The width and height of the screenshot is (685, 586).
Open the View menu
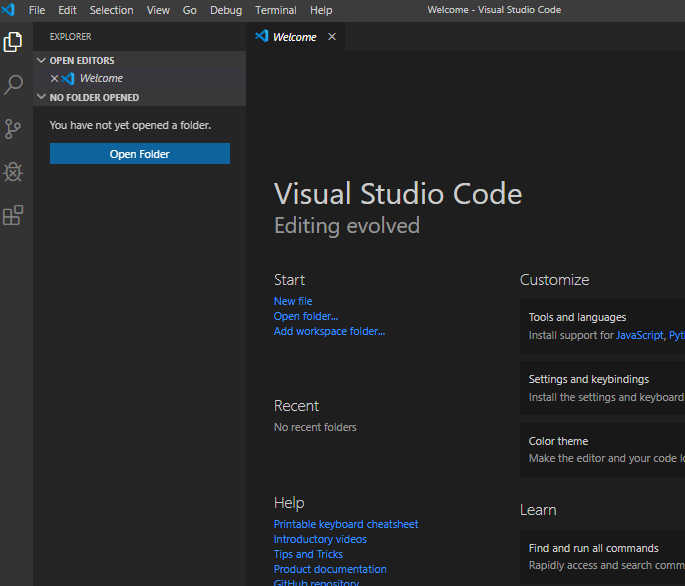(158, 10)
